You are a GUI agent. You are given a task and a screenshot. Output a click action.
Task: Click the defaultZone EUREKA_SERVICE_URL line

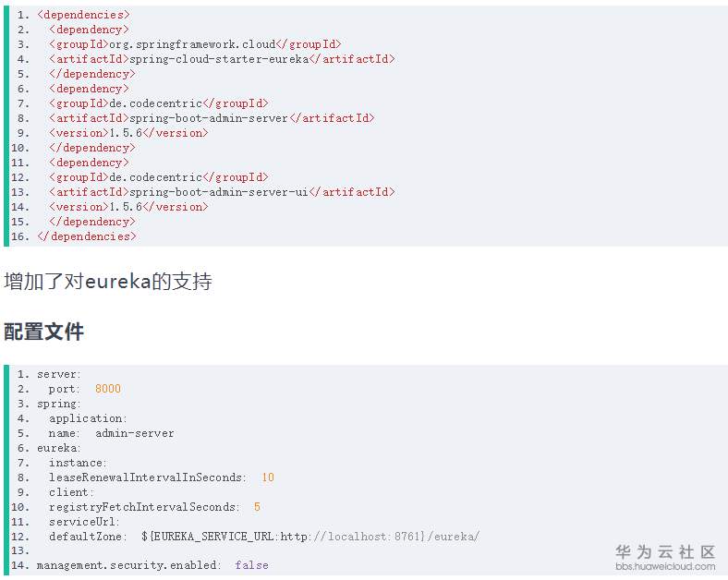click(x=264, y=537)
